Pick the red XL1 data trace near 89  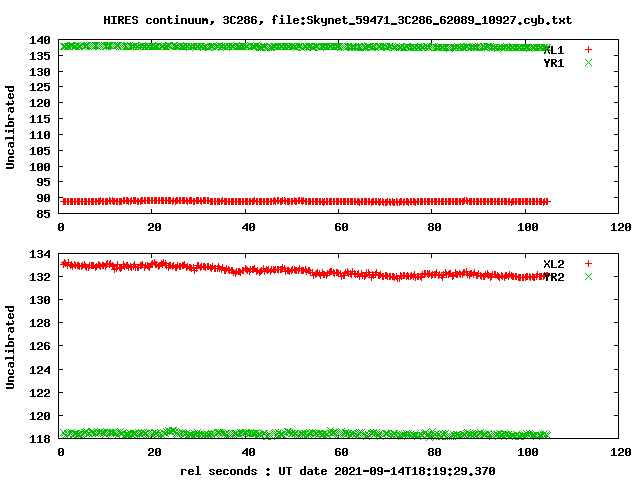[305, 201]
